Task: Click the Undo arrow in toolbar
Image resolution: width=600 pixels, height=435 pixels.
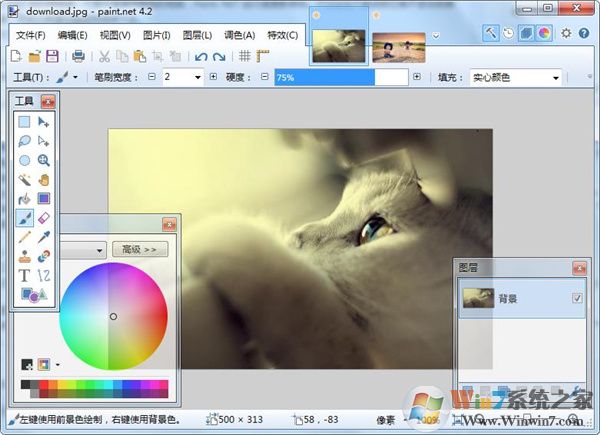Action: [x=201, y=57]
